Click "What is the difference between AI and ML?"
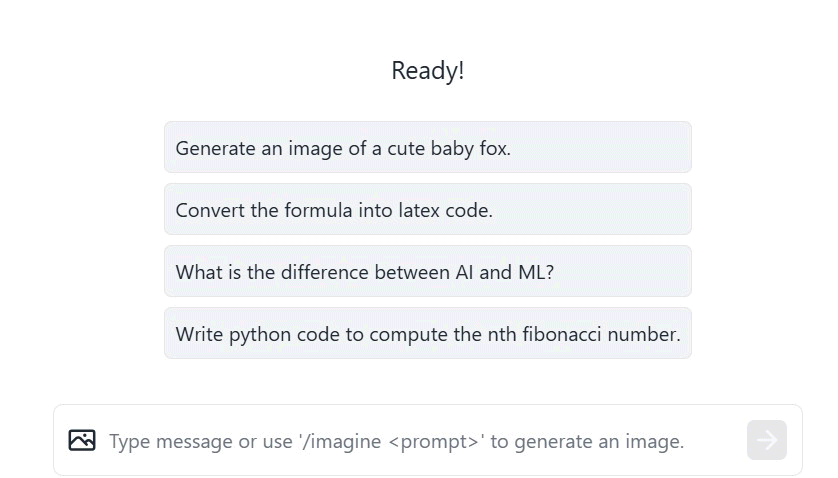The height and width of the screenshot is (478, 838). point(364,272)
